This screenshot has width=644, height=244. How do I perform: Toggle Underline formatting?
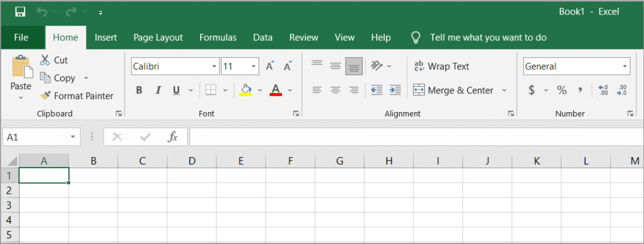tap(177, 90)
